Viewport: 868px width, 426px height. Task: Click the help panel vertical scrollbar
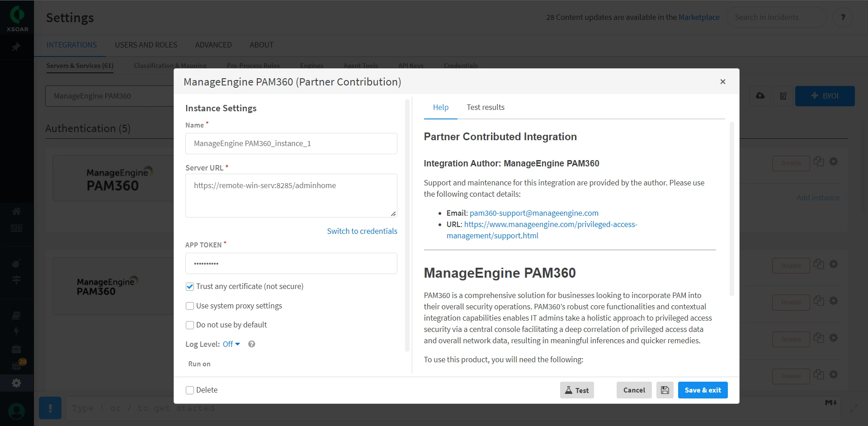pyautogui.click(x=731, y=208)
